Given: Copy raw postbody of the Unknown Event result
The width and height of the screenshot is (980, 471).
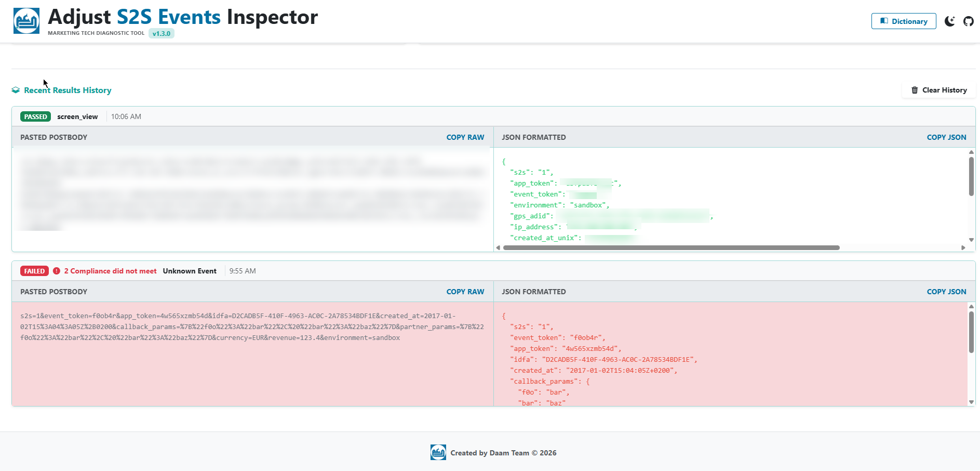Looking at the screenshot, I should 465,292.
